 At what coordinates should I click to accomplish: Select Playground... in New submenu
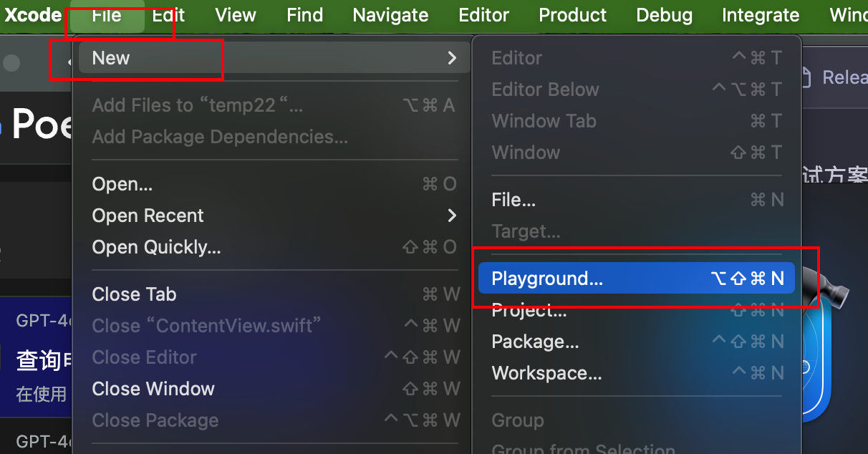coord(637,279)
